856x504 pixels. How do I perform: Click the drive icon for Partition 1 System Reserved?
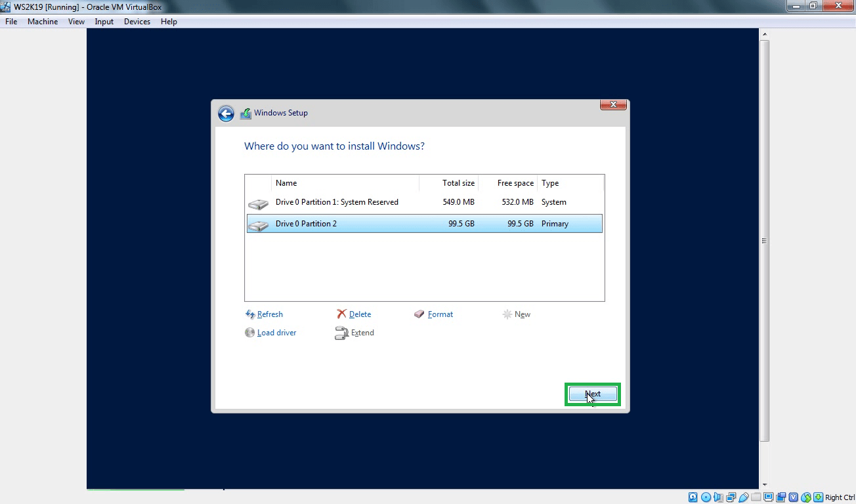[x=259, y=203]
